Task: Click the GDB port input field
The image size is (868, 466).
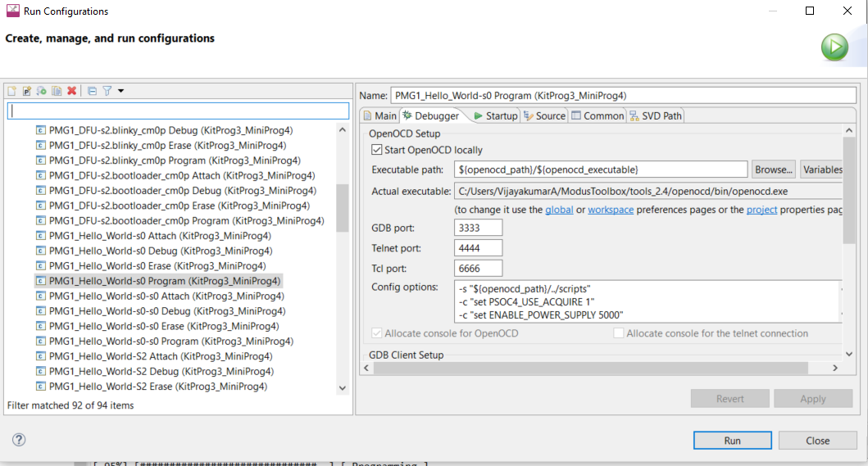Action: (478, 228)
